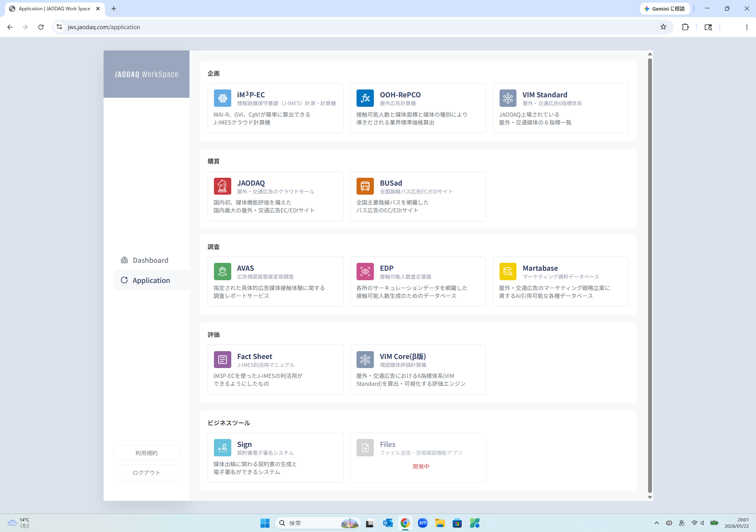756x532 pixels.
Task: Open the weather widget showing 14°C
Action: (19, 523)
